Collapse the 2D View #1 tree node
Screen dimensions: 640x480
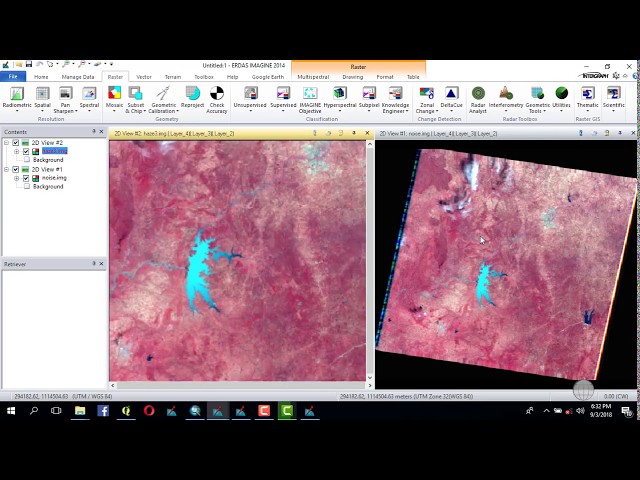tap(7, 169)
